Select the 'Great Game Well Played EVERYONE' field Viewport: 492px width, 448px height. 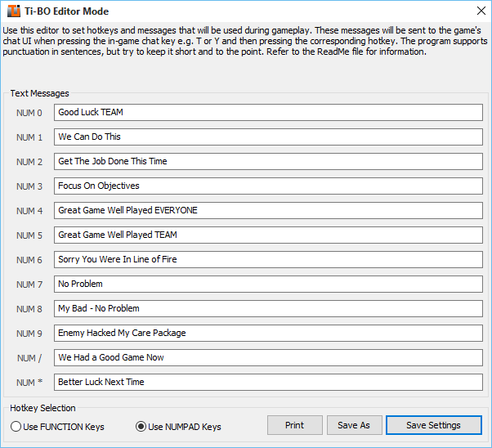click(268, 210)
